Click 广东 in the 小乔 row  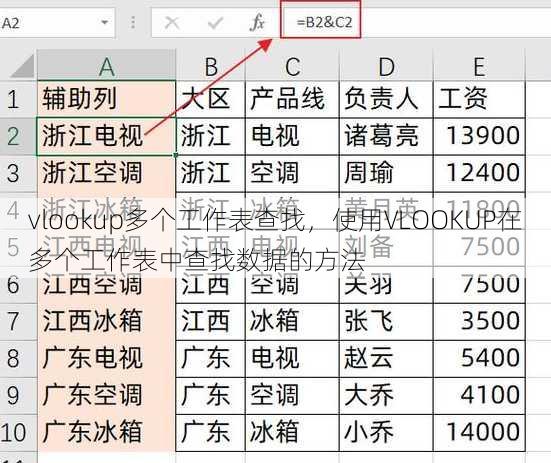210,433
